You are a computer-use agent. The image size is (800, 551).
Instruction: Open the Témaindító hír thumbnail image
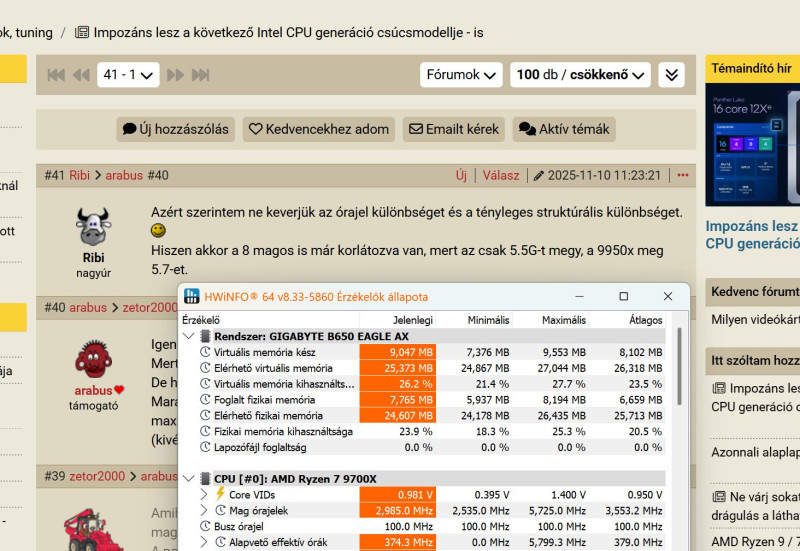pos(753,144)
